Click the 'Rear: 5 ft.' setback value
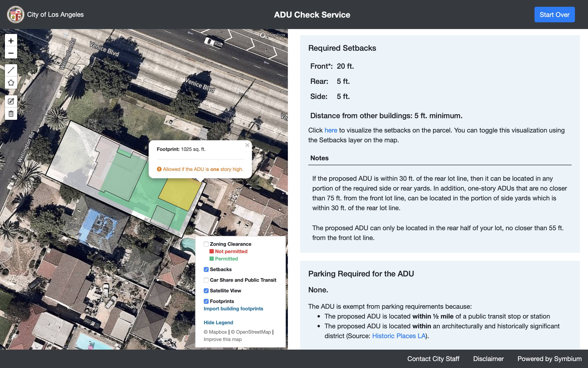Image resolution: width=588 pixels, height=368 pixels. pos(330,81)
